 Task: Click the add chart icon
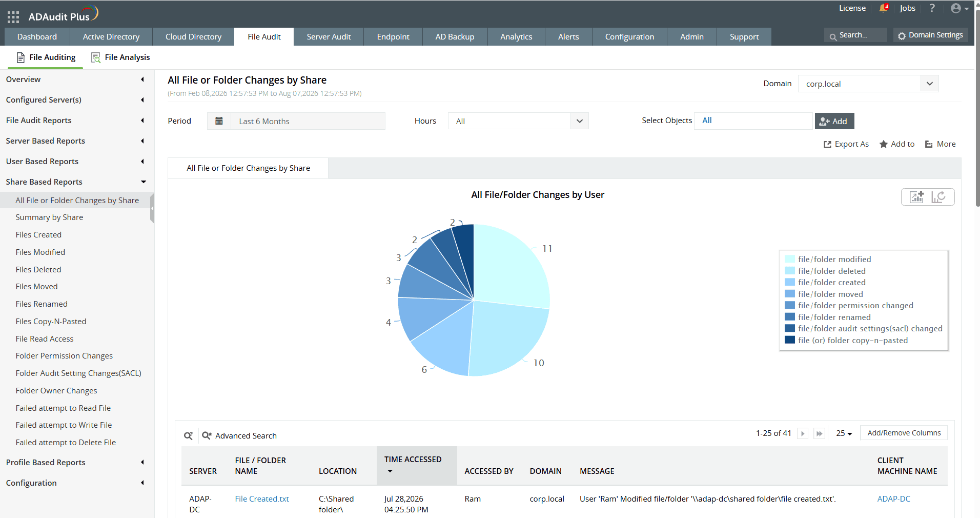tap(916, 197)
